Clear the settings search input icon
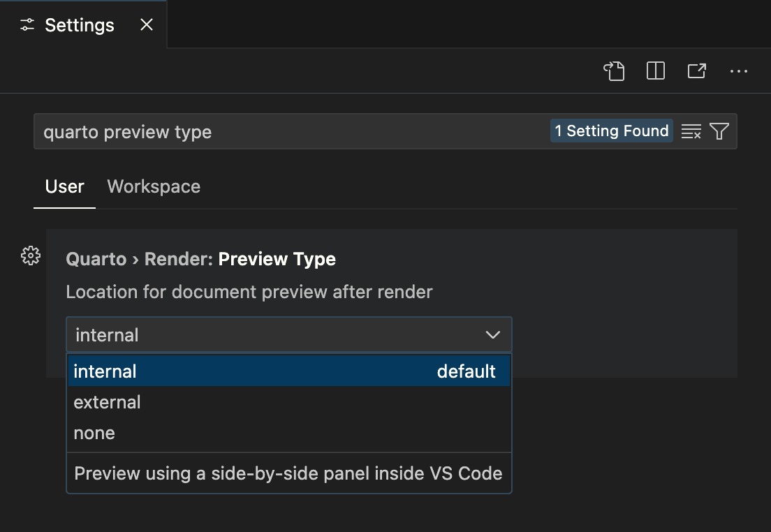 [691, 131]
